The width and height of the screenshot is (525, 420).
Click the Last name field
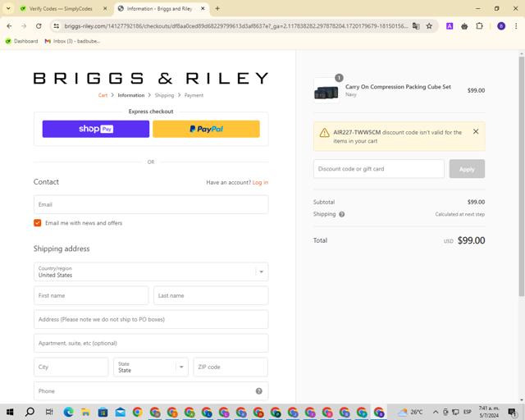pyautogui.click(x=211, y=295)
